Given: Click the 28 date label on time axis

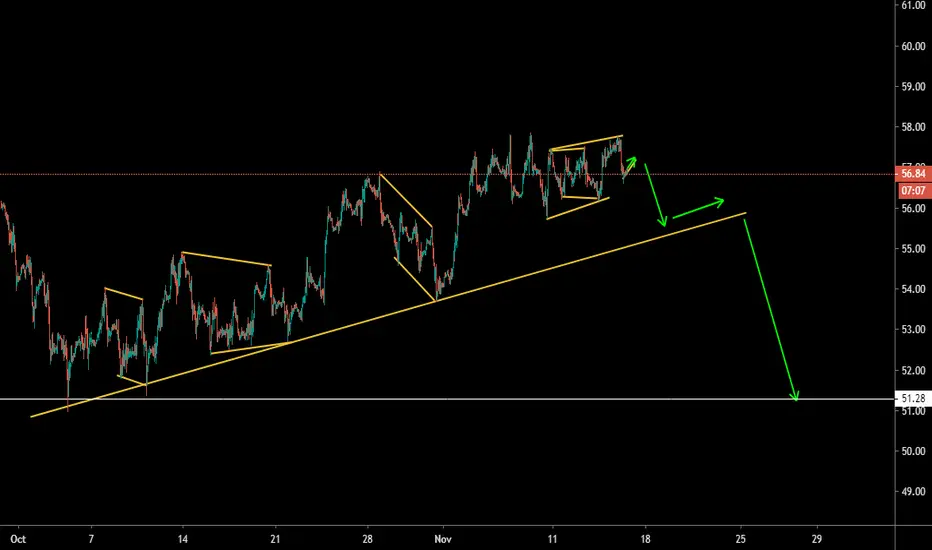Looking at the screenshot, I should pyautogui.click(x=367, y=539).
